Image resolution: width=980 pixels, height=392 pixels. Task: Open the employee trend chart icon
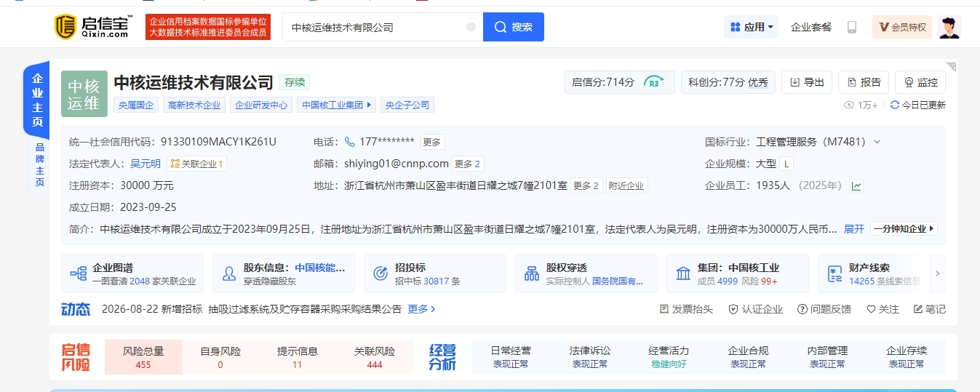[857, 185]
